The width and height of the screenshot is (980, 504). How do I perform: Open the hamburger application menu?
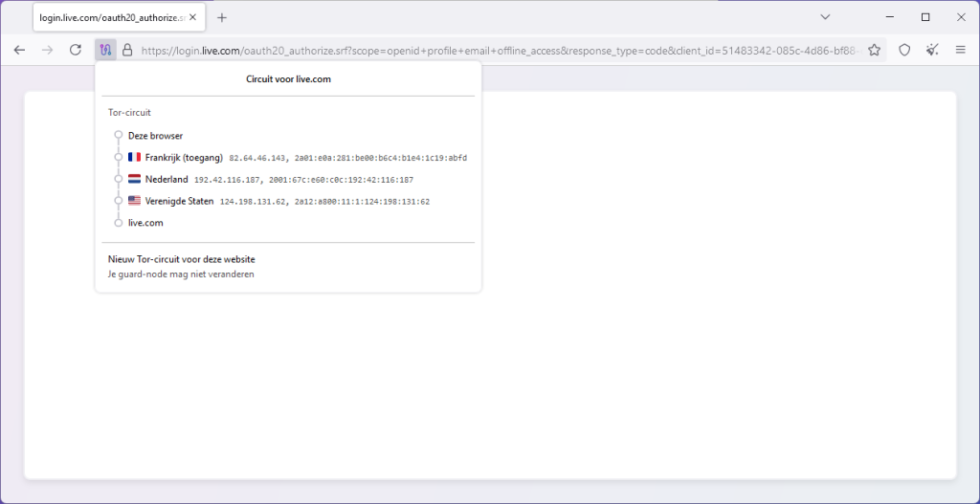[x=960, y=50]
